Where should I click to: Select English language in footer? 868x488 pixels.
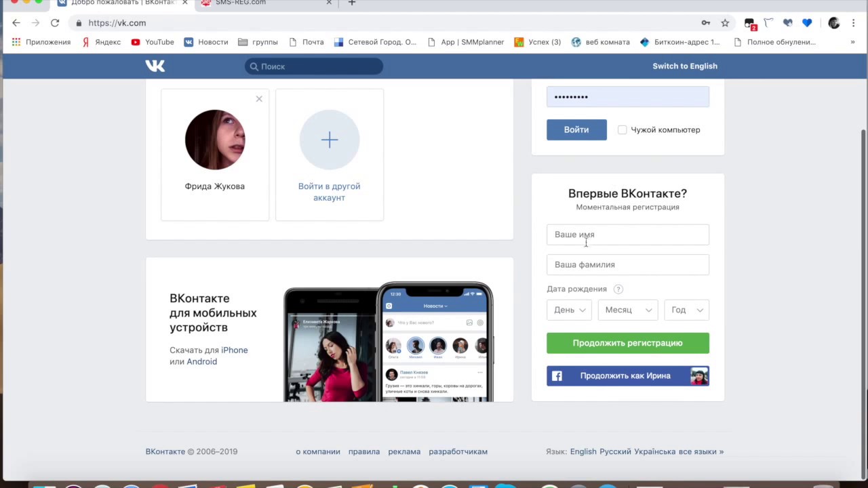(583, 451)
